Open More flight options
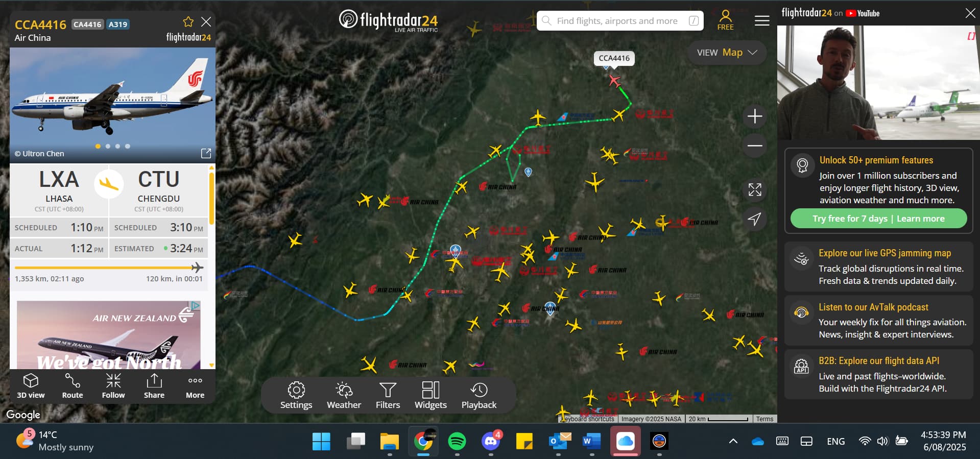Screen dimensions: 980x459 tap(195, 386)
